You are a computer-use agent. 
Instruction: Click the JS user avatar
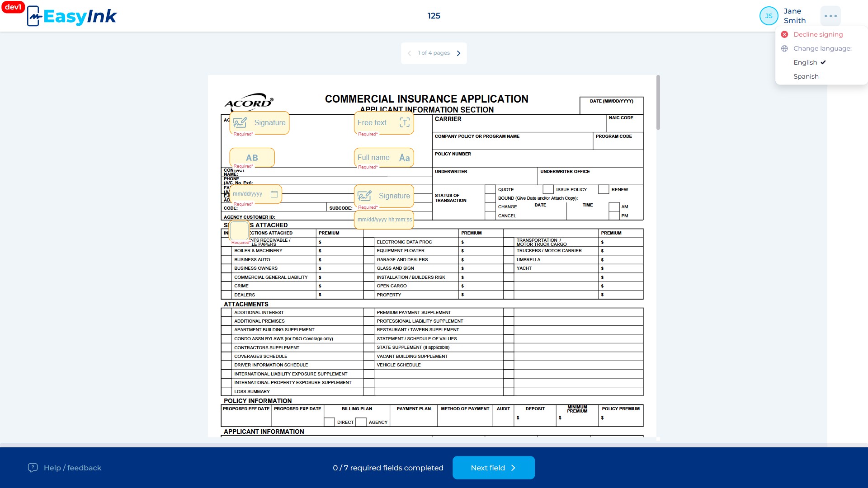769,16
